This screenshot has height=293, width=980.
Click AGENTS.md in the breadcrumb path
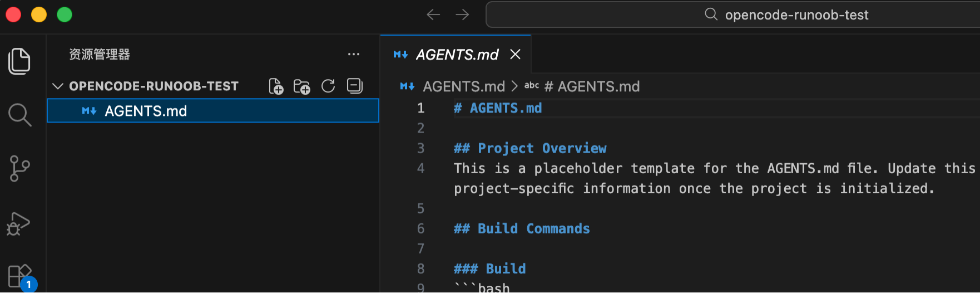coord(464,86)
